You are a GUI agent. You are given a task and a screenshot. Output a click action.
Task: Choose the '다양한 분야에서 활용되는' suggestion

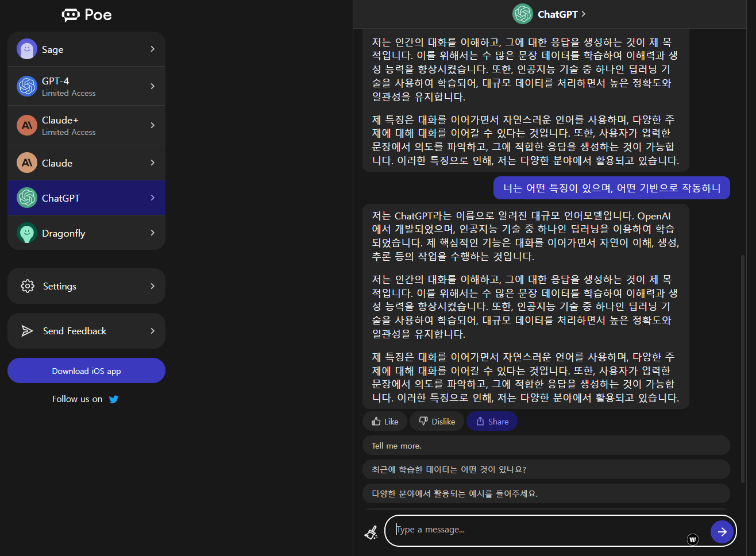tap(546, 493)
